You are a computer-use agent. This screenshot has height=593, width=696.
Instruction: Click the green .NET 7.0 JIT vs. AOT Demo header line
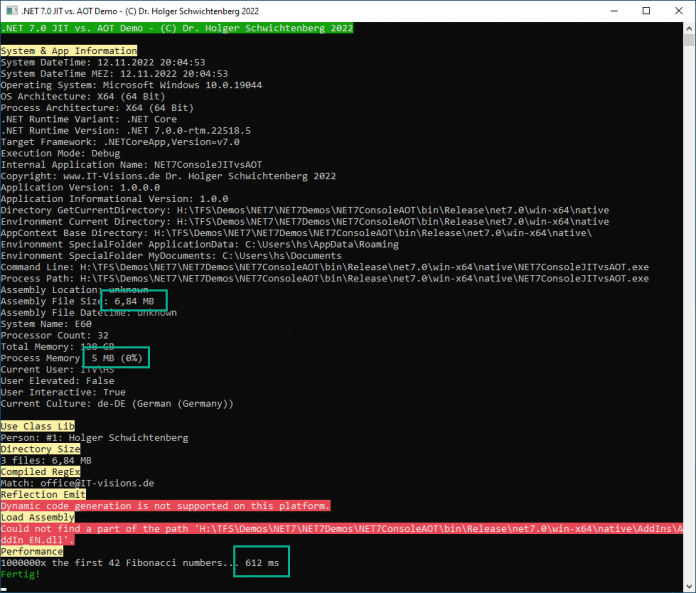click(177, 28)
